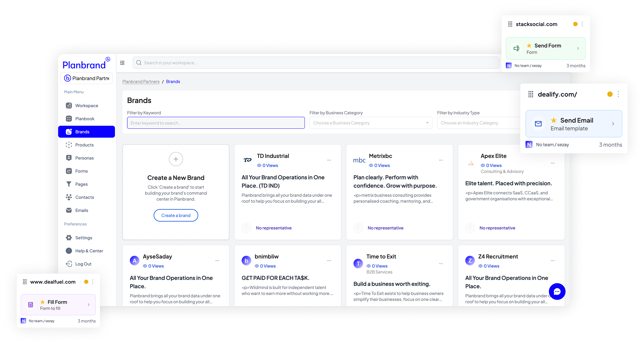Expand the Business Category dropdown
This screenshot has height=345, width=644.
371,123
